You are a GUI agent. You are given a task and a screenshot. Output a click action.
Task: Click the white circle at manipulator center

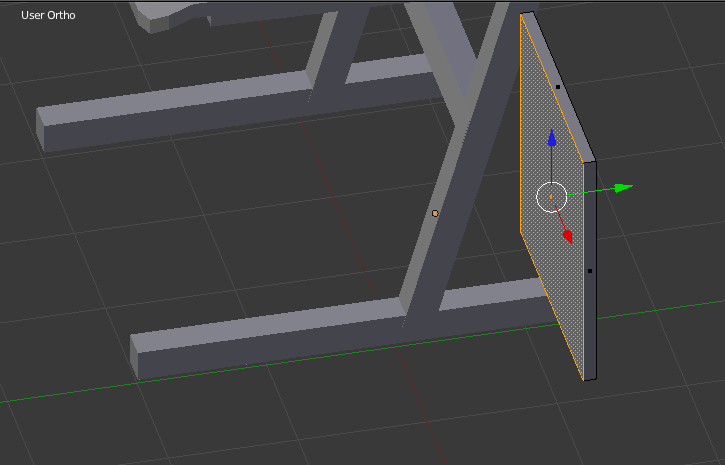(551, 197)
